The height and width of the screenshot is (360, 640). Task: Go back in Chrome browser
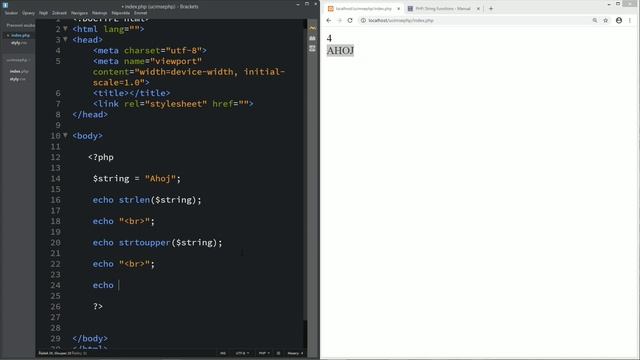click(x=329, y=20)
